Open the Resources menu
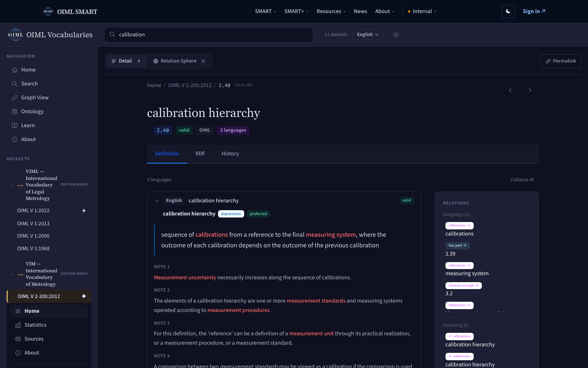The width and height of the screenshot is (588, 368). coord(331,11)
